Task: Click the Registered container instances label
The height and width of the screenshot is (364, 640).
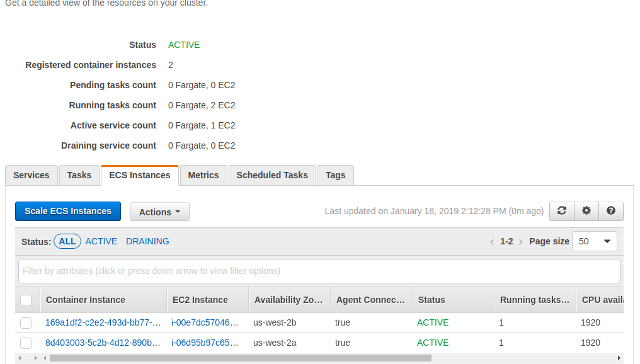Action: pyautogui.click(x=91, y=65)
